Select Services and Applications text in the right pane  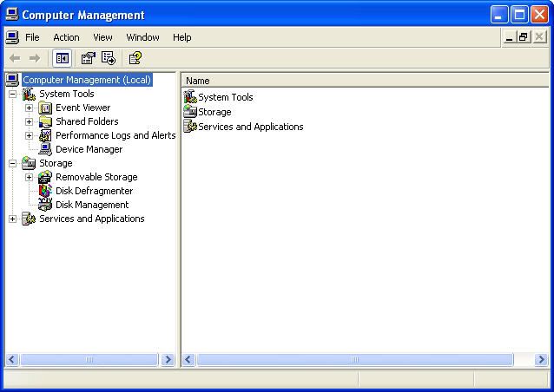click(x=250, y=127)
